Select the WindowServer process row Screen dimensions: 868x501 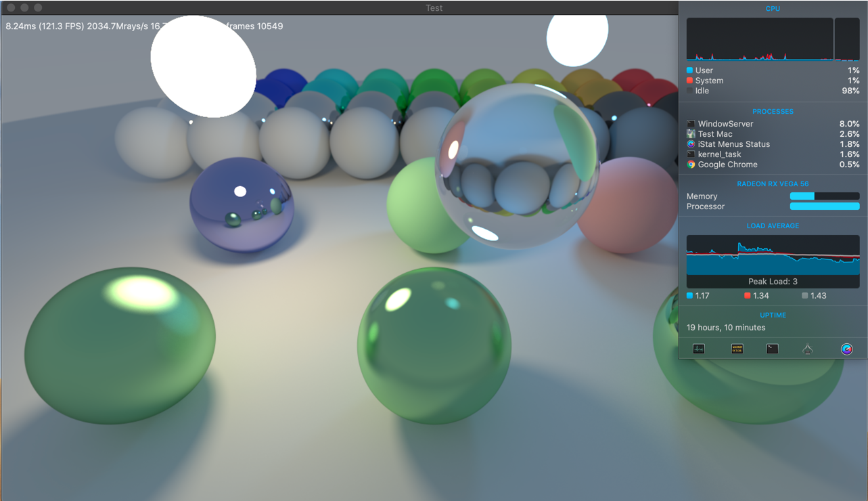click(773, 124)
